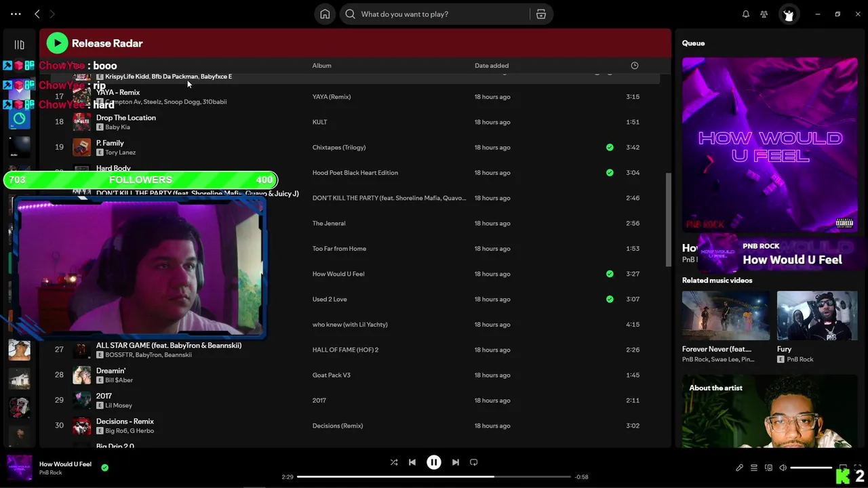
Task: Open album link 'KULT'
Action: tap(319, 122)
